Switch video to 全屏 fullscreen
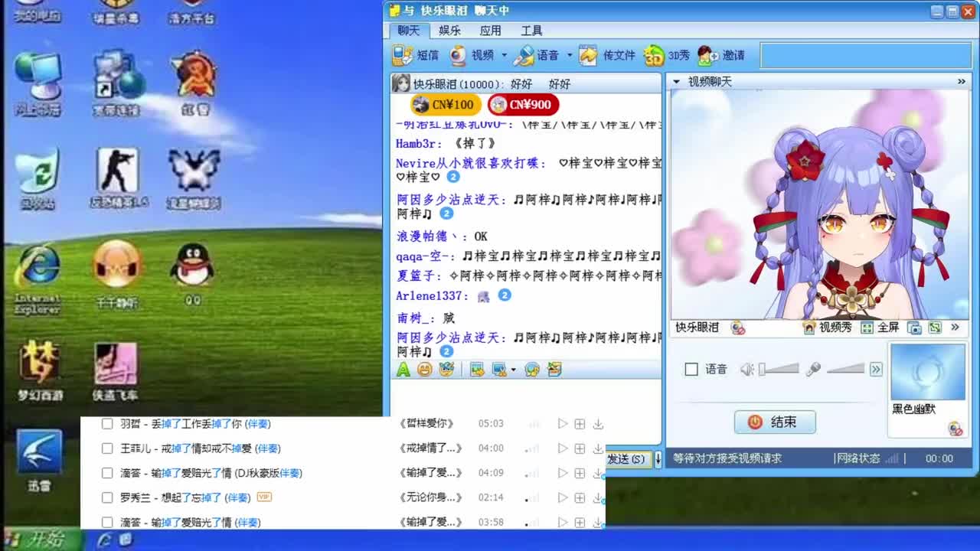The width and height of the screenshot is (980, 551). (880, 328)
